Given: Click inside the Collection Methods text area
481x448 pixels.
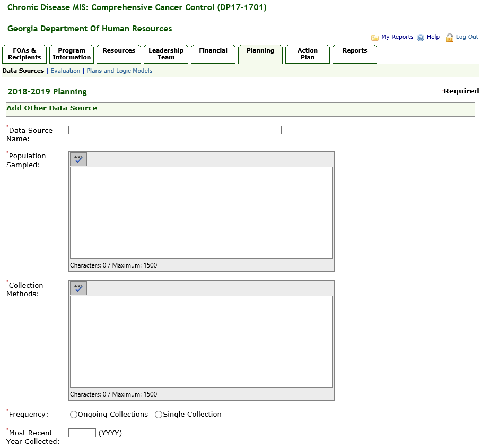Looking at the screenshot, I should [201, 341].
